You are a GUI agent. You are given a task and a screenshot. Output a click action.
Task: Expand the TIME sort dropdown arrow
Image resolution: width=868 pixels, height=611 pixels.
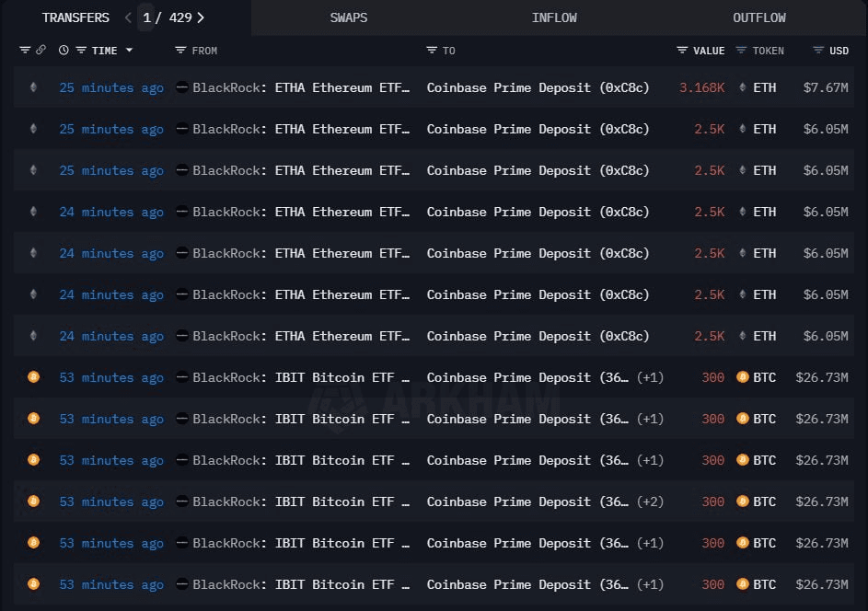click(130, 50)
